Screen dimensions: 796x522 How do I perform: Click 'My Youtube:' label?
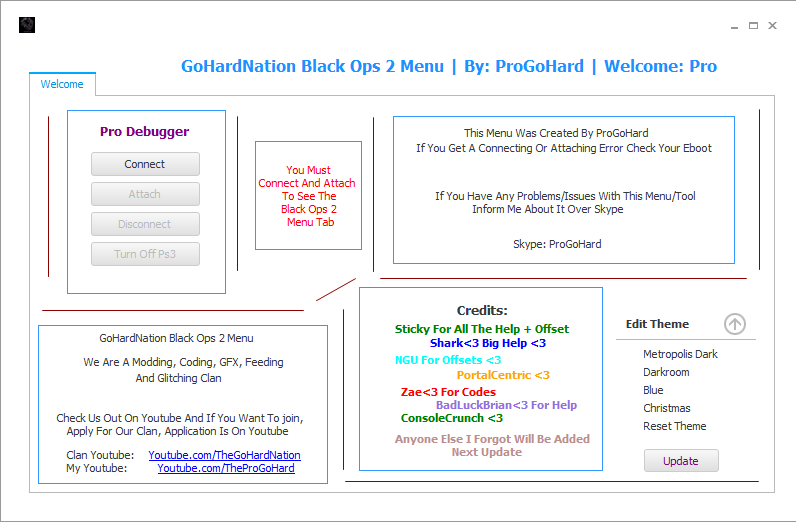tap(96, 468)
